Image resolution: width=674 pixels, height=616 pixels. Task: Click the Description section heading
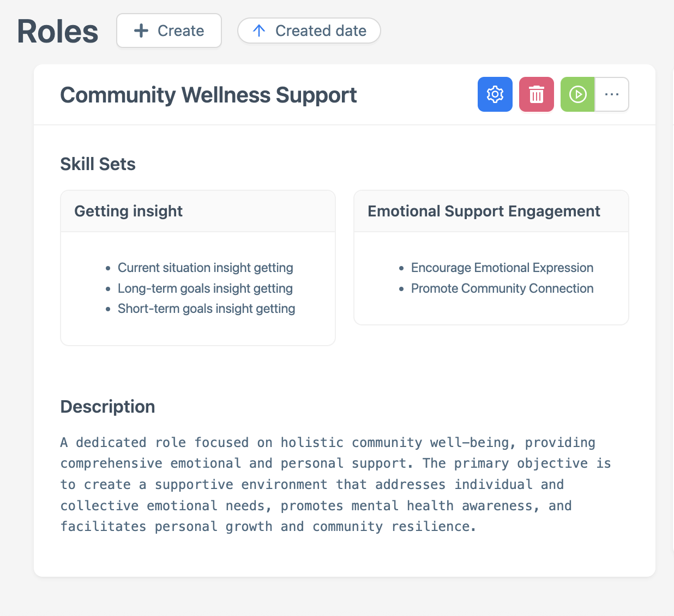click(107, 406)
